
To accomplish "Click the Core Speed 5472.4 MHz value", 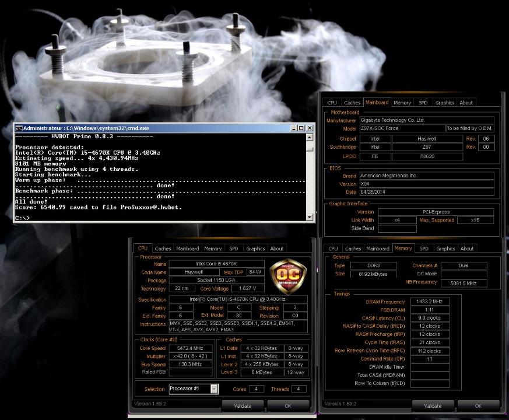I will click(x=190, y=348).
